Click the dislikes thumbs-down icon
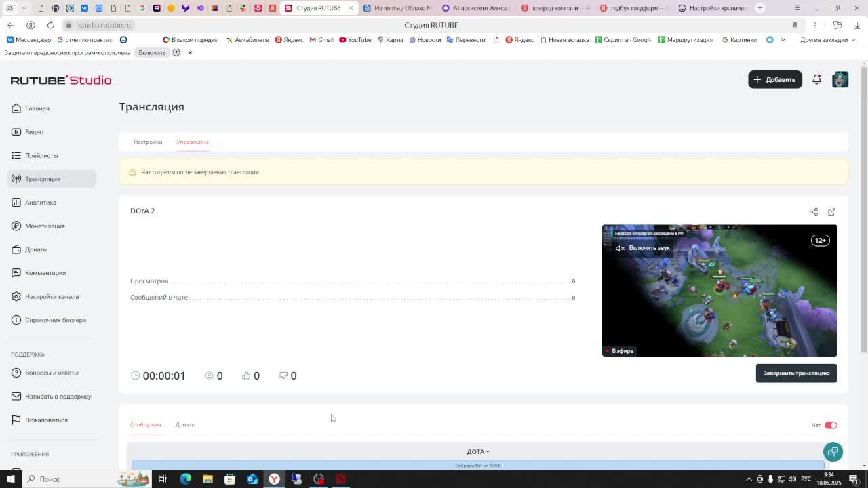 pos(283,375)
